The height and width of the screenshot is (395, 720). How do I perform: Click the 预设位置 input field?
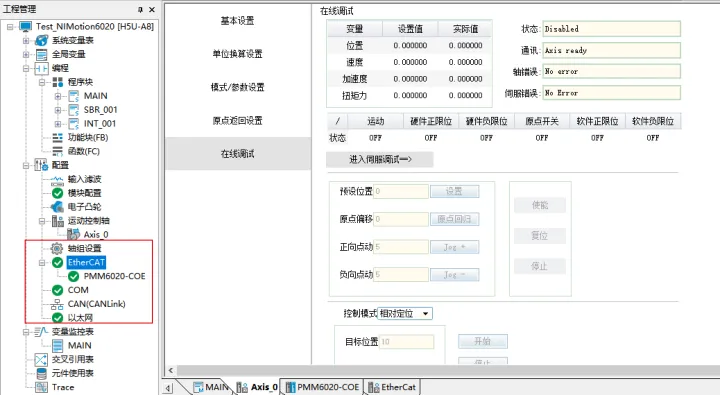point(401,192)
